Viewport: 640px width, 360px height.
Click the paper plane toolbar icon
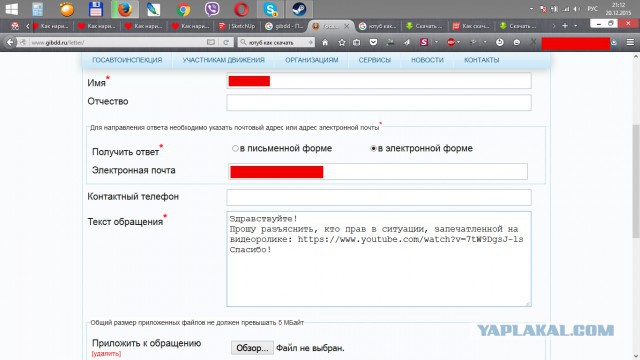tap(407, 42)
